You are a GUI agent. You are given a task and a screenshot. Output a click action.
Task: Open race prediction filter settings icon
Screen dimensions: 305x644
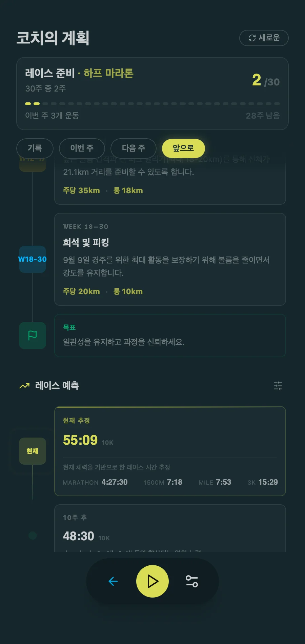[278, 385]
